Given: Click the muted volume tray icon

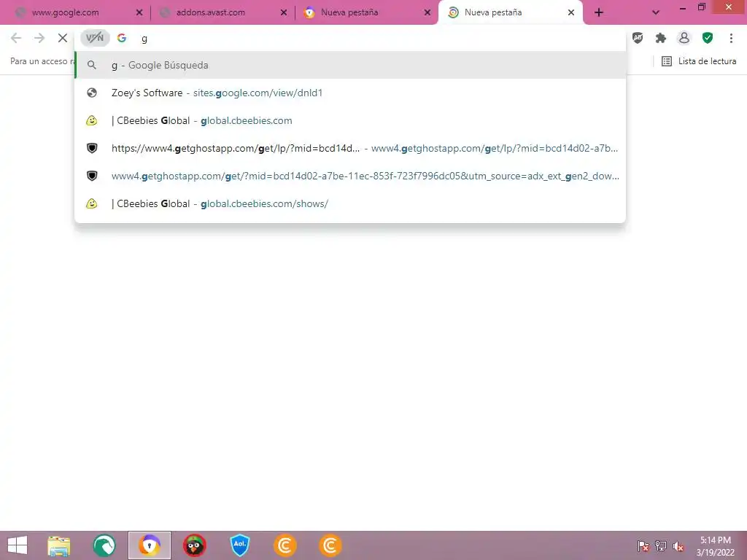Looking at the screenshot, I should click(x=678, y=546).
